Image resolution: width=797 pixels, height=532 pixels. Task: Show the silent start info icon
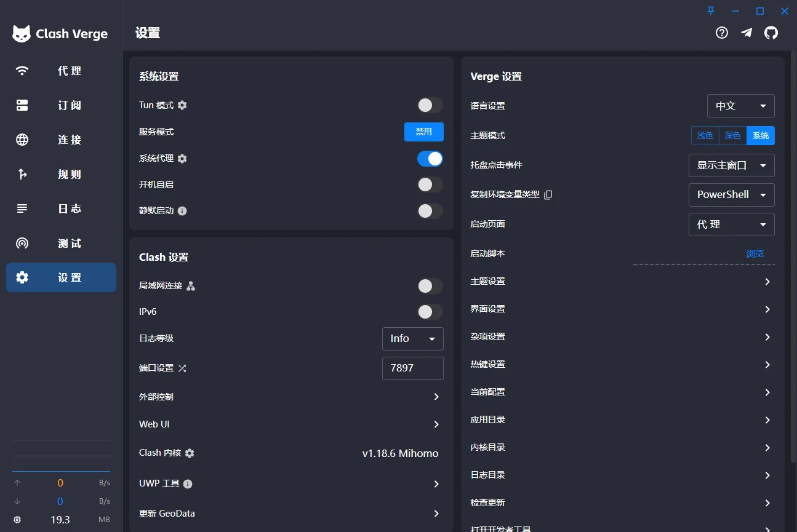click(182, 211)
